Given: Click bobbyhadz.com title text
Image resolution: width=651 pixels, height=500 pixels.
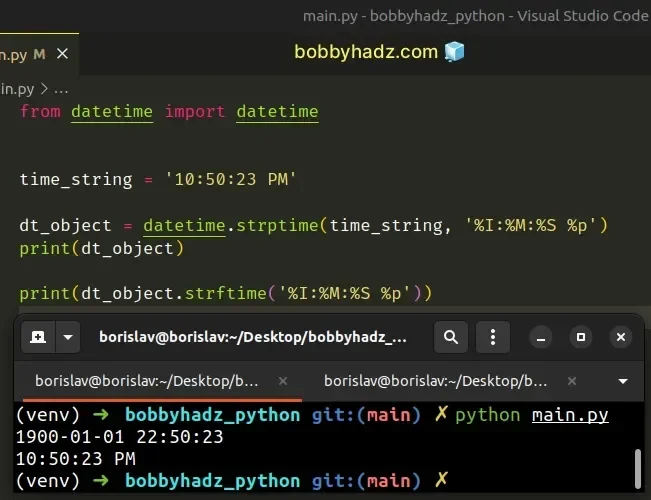Looking at the screenshot, I should click(x=366, y=52).
